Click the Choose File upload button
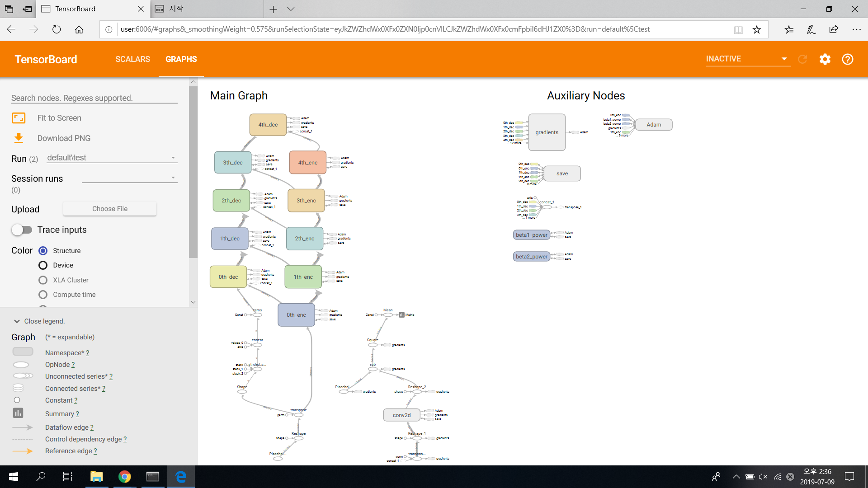Image resolution: width=868 pixels, height=488 pixels. point(110,209)
